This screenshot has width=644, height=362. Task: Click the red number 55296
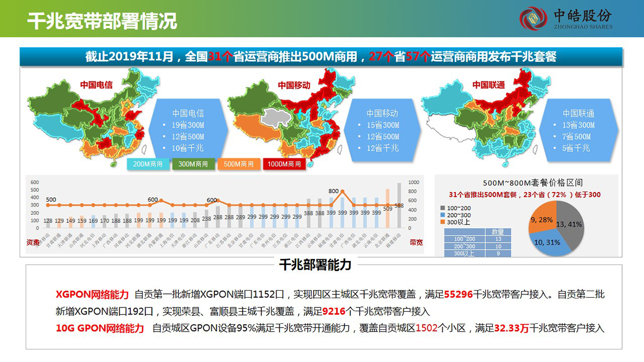point(458,294)
